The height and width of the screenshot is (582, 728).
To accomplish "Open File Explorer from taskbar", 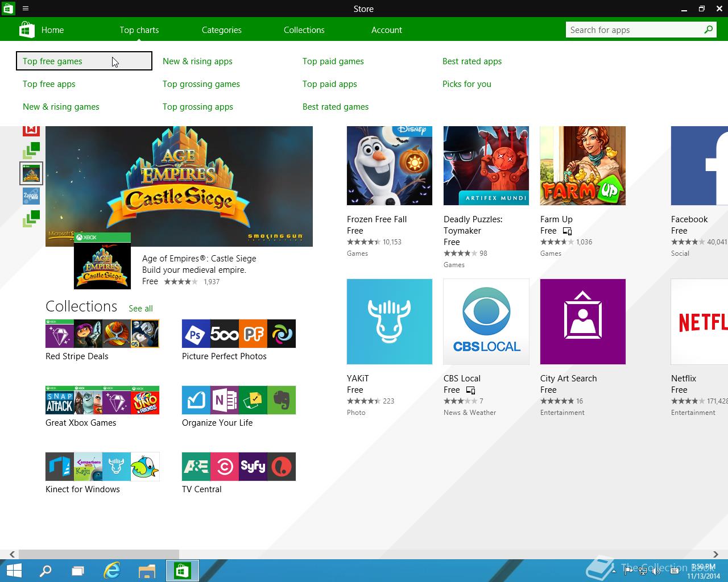I will click(x=147, y=571).
